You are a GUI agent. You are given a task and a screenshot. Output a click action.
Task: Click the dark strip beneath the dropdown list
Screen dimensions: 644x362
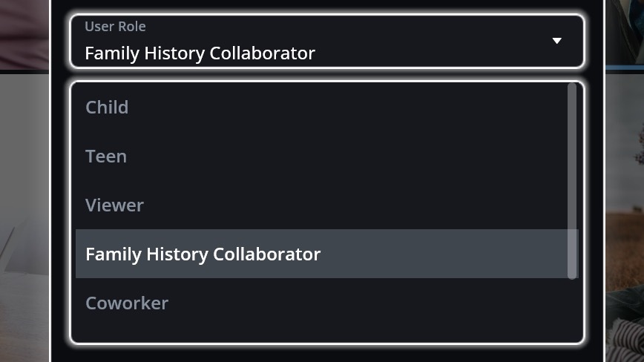[326, 354]
